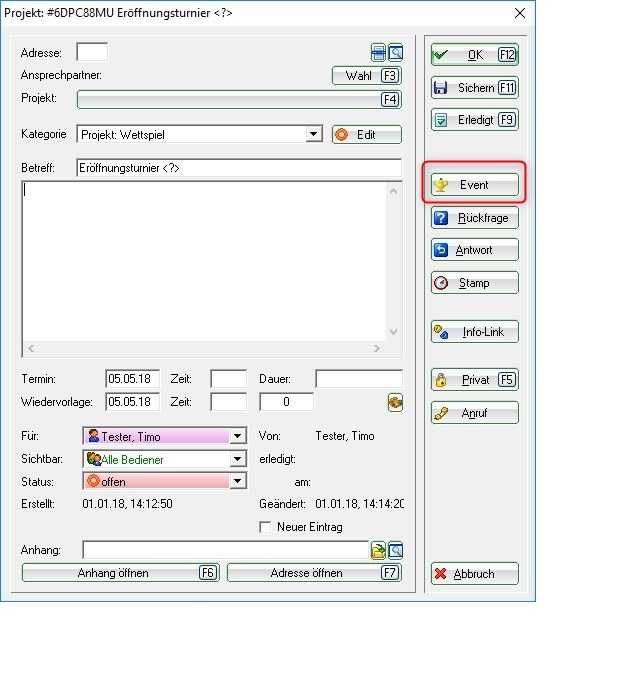Screen dimensions: 643x673
Task: Click the Sichern floppy disk button
Action: 474,88
